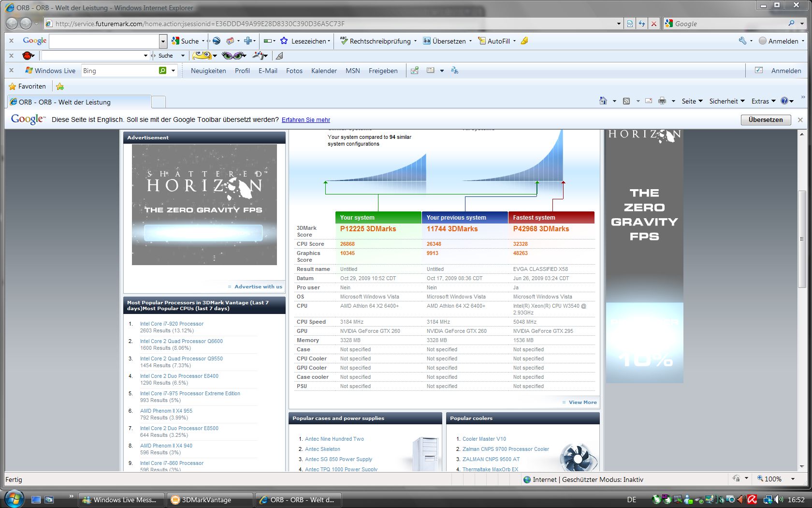The height and width of the screenshot is (508, 812).
Task: Close the Google translation notification bar
Action: click(x=800, y=120)
